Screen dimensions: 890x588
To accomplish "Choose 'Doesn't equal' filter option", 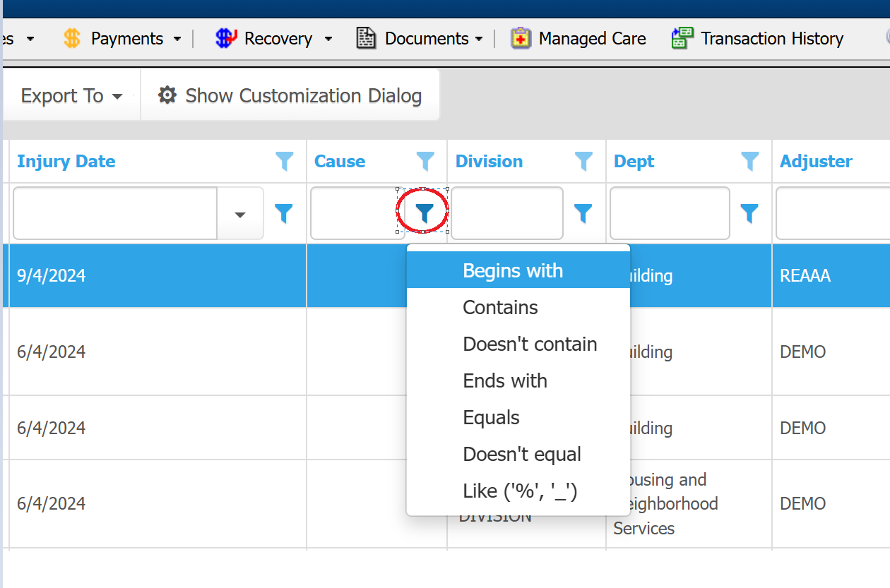I will [521, 455].
